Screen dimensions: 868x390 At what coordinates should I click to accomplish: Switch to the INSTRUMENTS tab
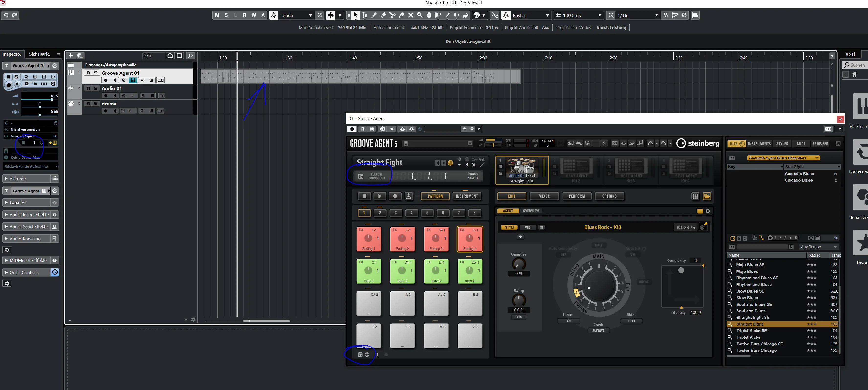coord(759,144)
